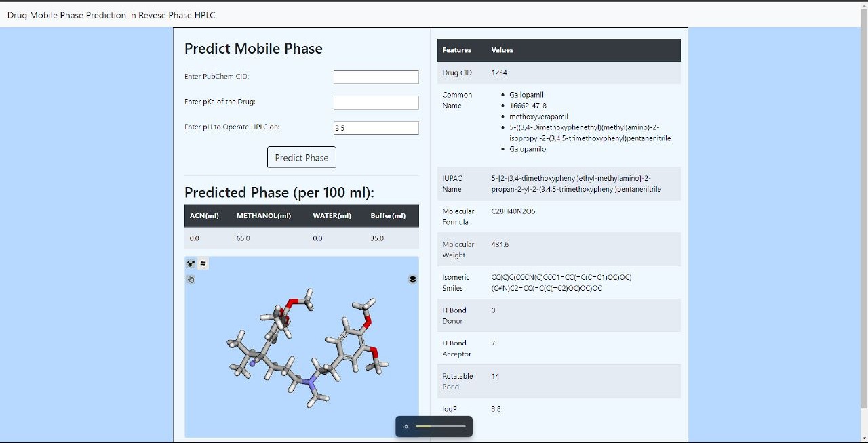Click the ACN(ml) column header
This screenshot has height=443, width=868.
point(204,216)
